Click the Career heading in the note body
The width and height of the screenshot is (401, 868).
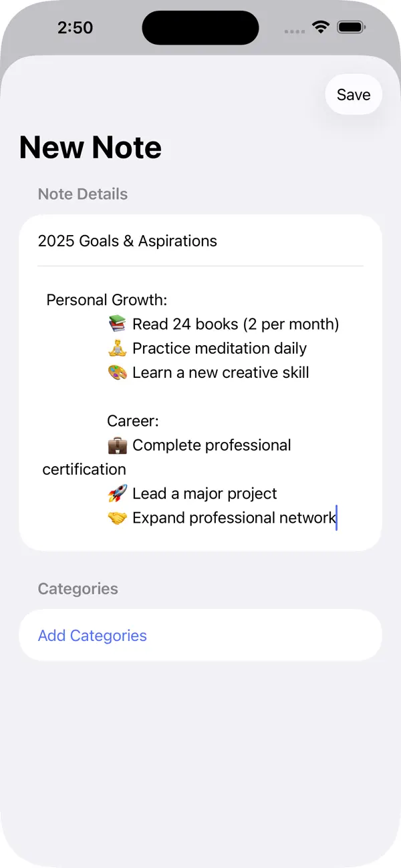[x=132, y=421]
